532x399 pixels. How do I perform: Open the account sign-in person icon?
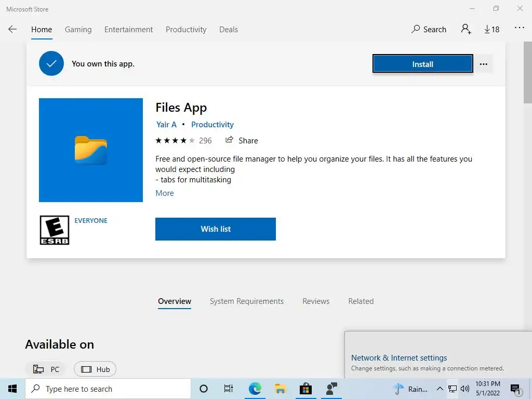click(x=466, y=29)
